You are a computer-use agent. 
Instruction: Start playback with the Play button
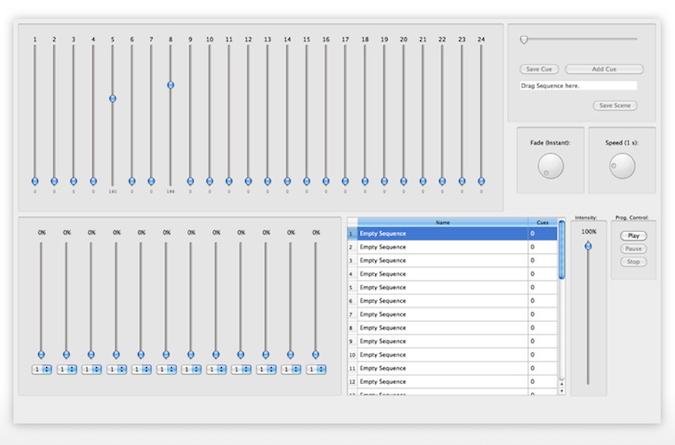click(x=633, y=236)
